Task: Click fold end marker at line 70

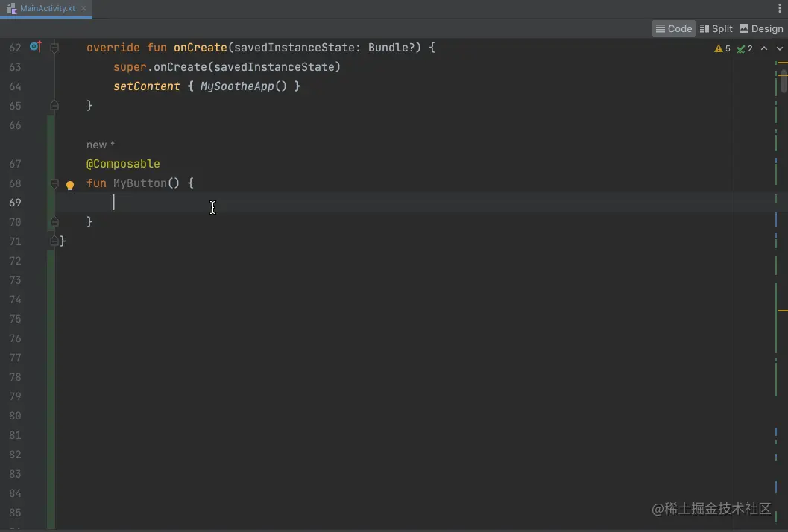Action: (54, 221)
